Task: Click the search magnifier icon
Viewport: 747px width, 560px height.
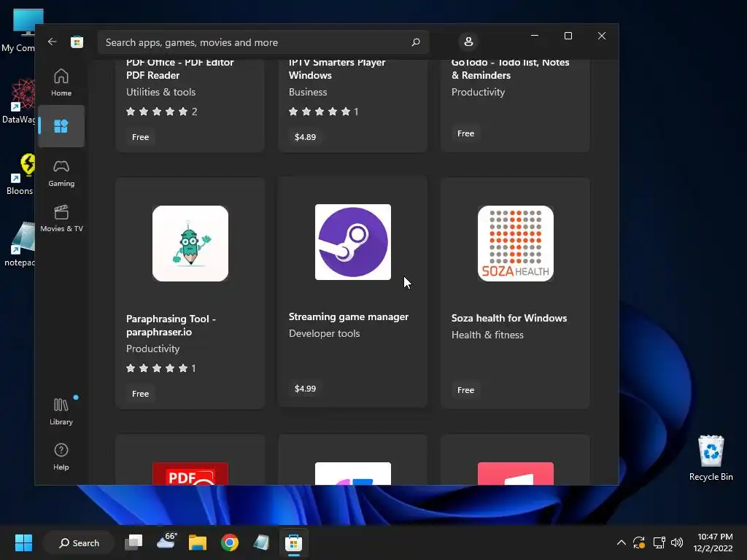Action: point(415,42)
